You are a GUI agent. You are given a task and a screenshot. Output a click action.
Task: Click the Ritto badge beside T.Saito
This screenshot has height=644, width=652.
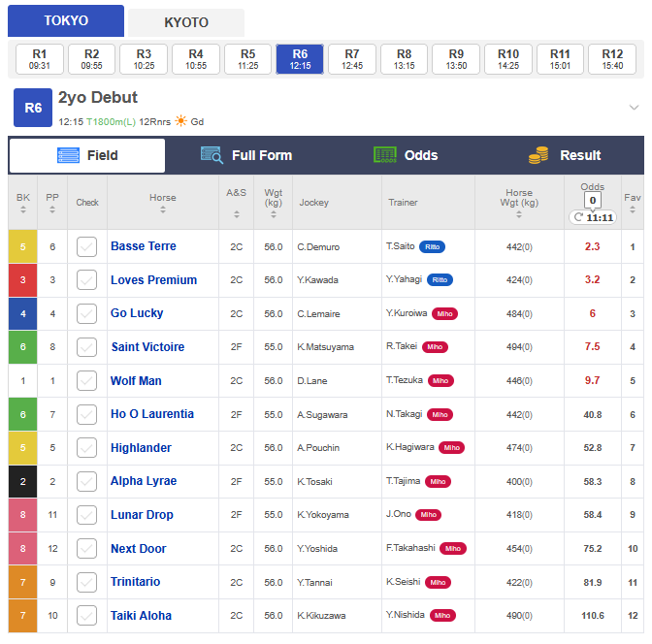coord(432,247)
